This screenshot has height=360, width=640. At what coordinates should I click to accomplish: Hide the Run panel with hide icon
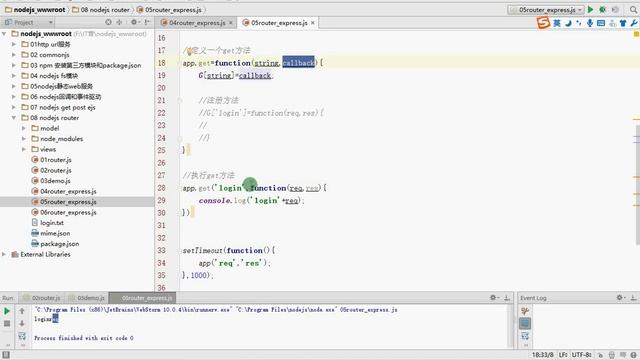point(507,298)
